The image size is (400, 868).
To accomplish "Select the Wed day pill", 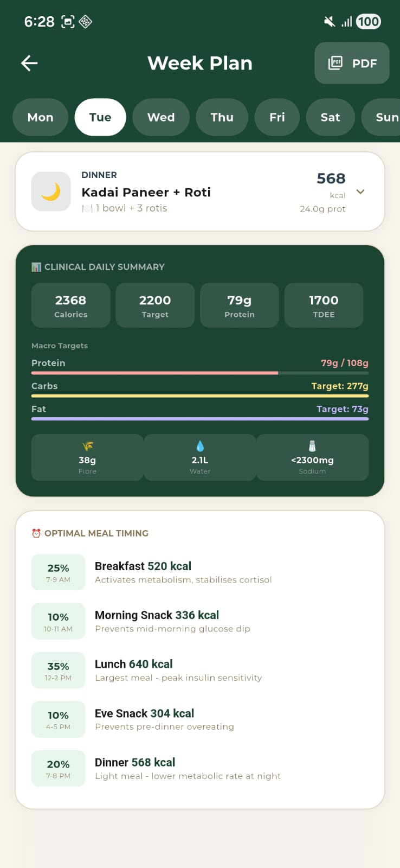I will 161,117.
